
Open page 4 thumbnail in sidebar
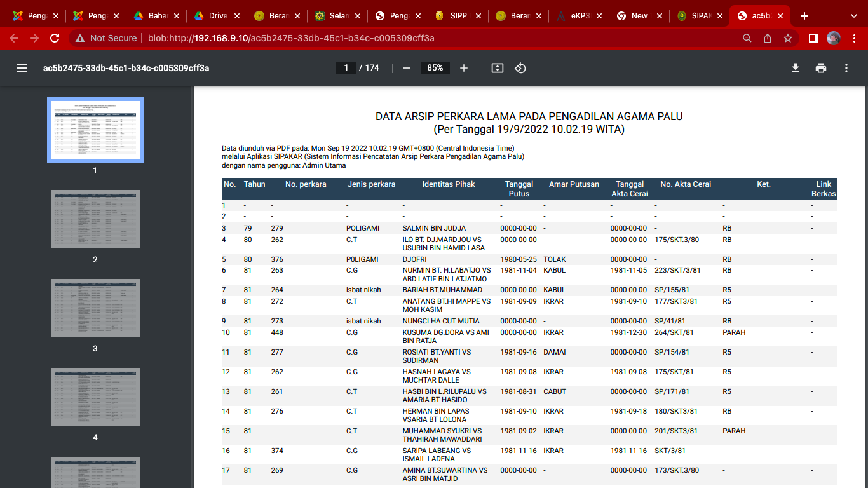pyautogui.click(x=95, y=396)
